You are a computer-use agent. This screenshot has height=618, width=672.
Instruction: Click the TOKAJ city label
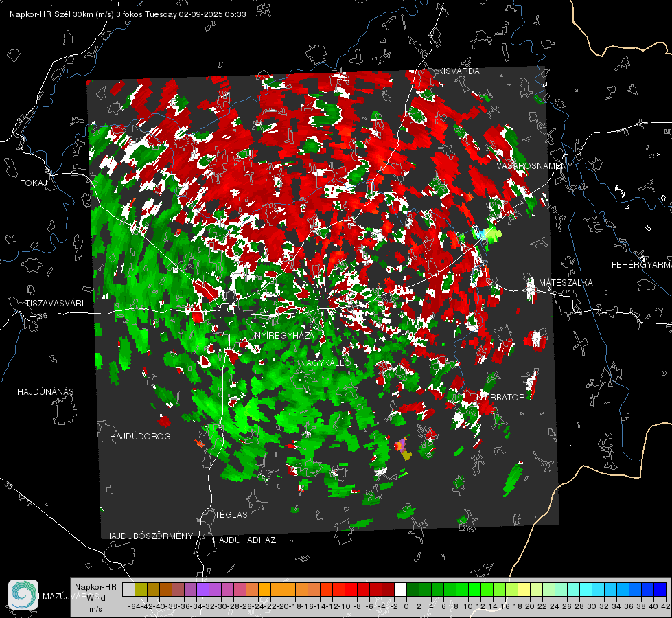tap(34, 183)
